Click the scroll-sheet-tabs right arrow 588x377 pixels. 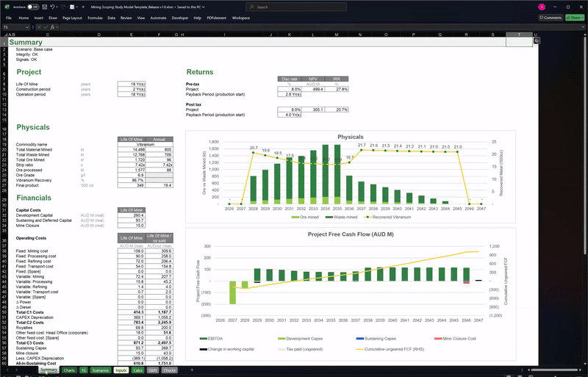(16, 370)
